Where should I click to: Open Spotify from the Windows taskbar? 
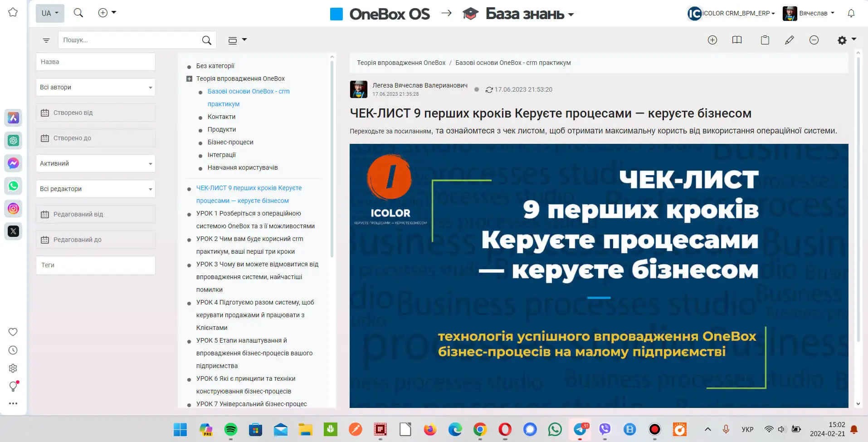pos(231,429)
